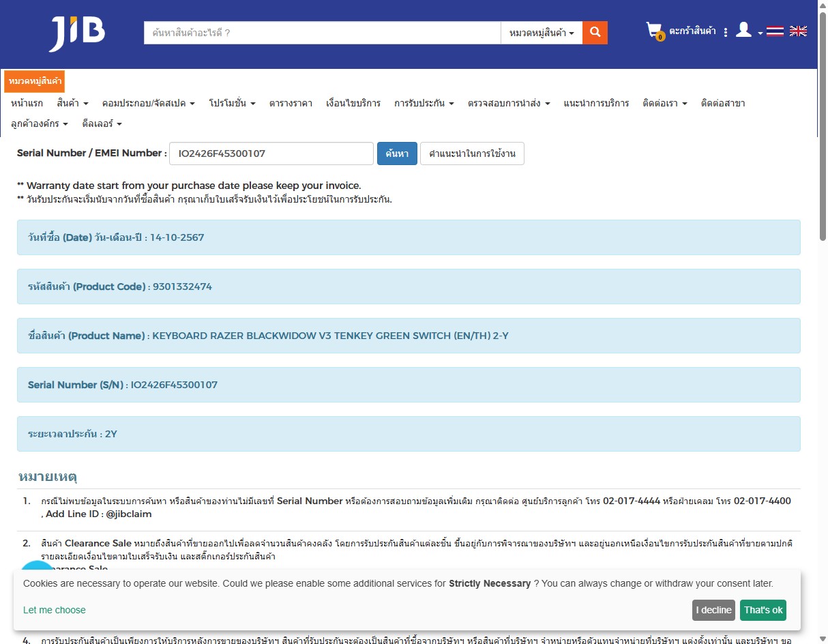The height and width of the screenshot is (644, 828).
Task: Expand the คอมประกอบ/จัดสเปค menu
Action: point(149,103)
